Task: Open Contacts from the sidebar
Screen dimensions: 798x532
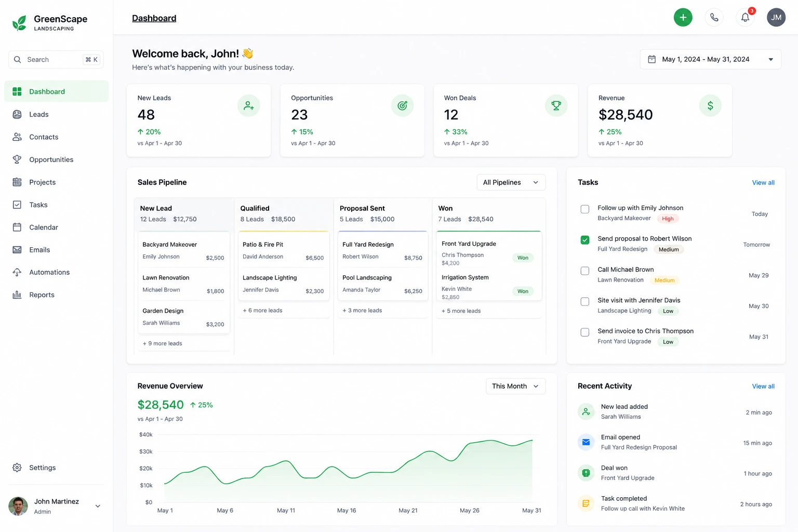Action: pos(57,137)
